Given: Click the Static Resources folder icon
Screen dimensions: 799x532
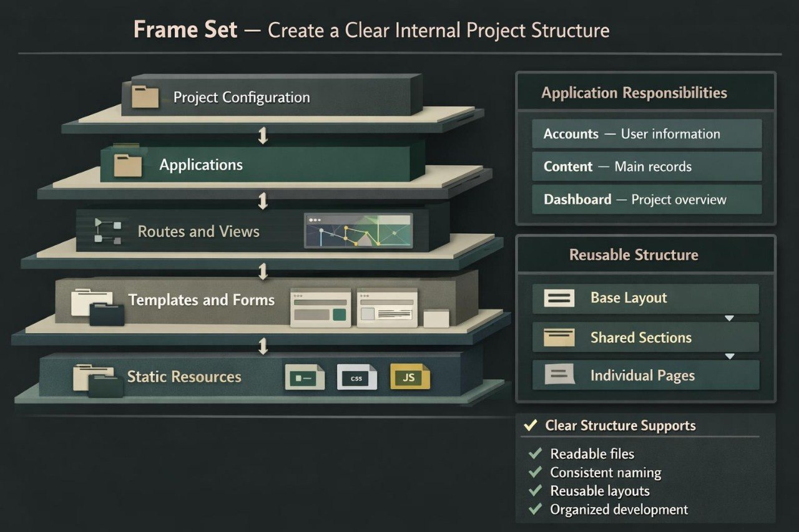Looking at the screenshot, I should tap(98, 380).
